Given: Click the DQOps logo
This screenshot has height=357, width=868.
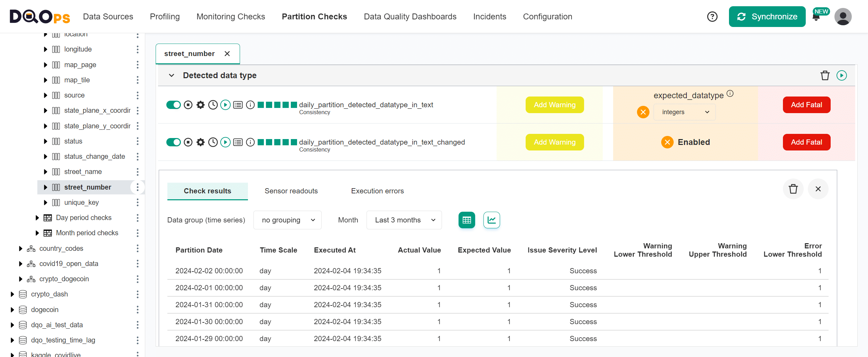Looking at the screenshot, I should pos(39,16).
